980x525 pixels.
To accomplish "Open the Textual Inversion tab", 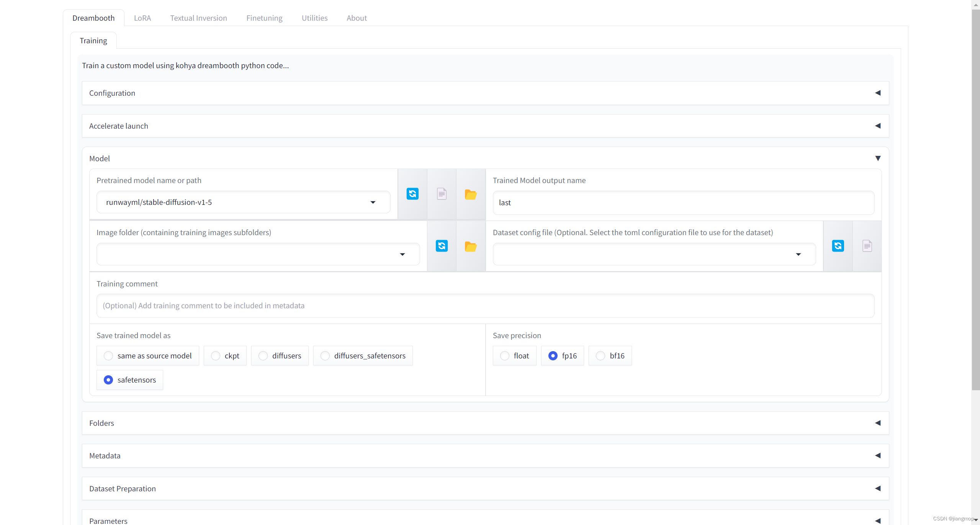I will [x=198, y=18].
